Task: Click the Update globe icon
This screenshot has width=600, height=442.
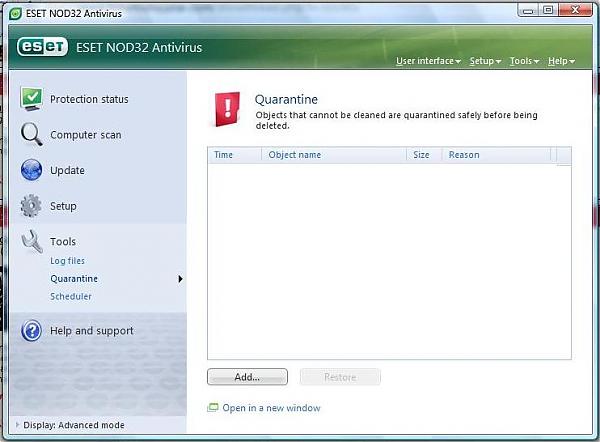Action: click(x=31, y=170)
